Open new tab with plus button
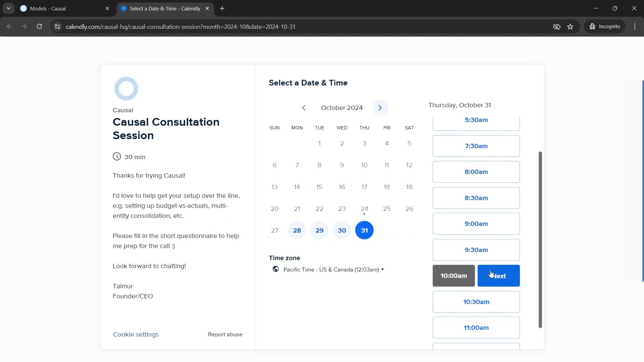 coord(223,8)
